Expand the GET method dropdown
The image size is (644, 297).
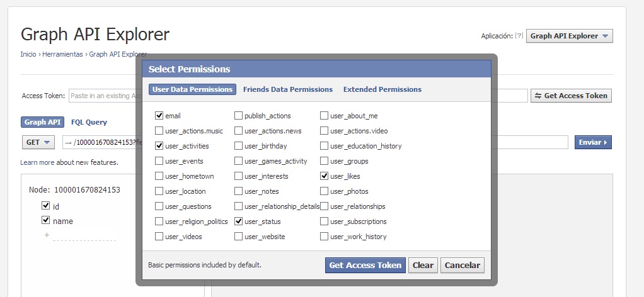pos(38,142)
